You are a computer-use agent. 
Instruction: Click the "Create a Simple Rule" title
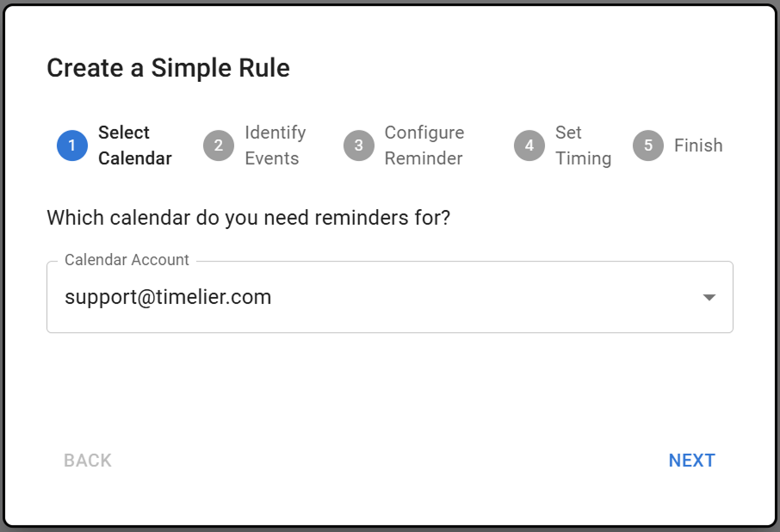coord(168,68)
